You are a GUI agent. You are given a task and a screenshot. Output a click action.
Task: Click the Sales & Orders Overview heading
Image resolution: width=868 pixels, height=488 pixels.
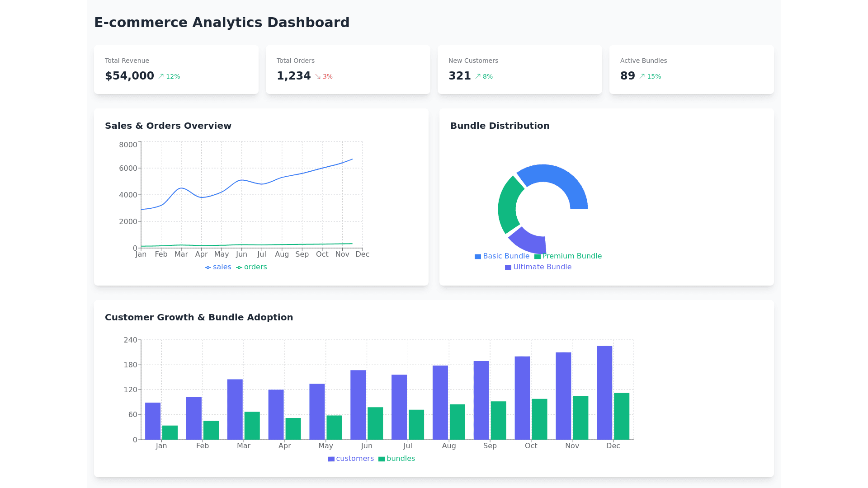[168, 126]
